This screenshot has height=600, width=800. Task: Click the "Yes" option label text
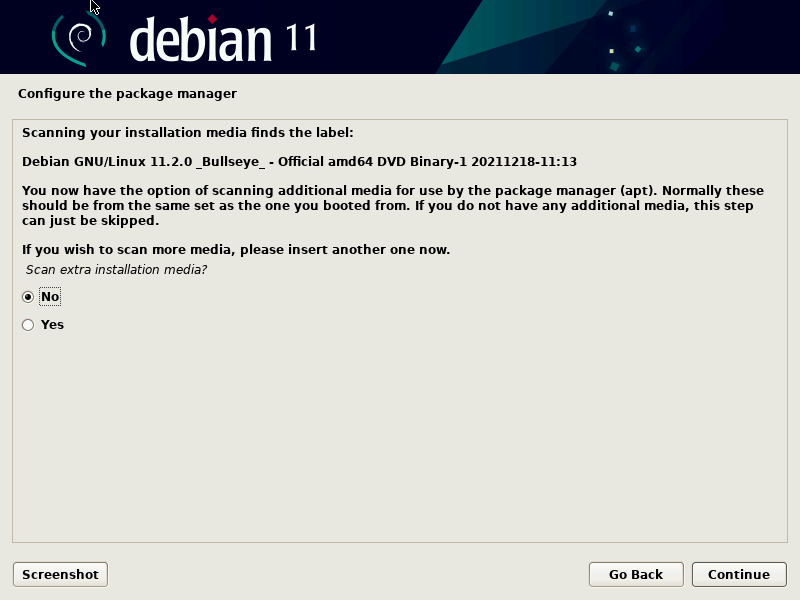(52, 325)
